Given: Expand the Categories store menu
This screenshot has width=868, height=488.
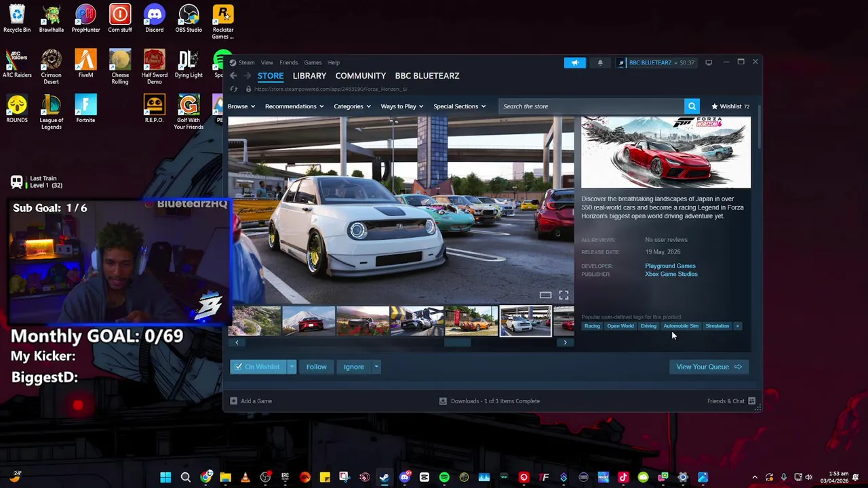Looking at the screenshot, I should tap(352, 106).
